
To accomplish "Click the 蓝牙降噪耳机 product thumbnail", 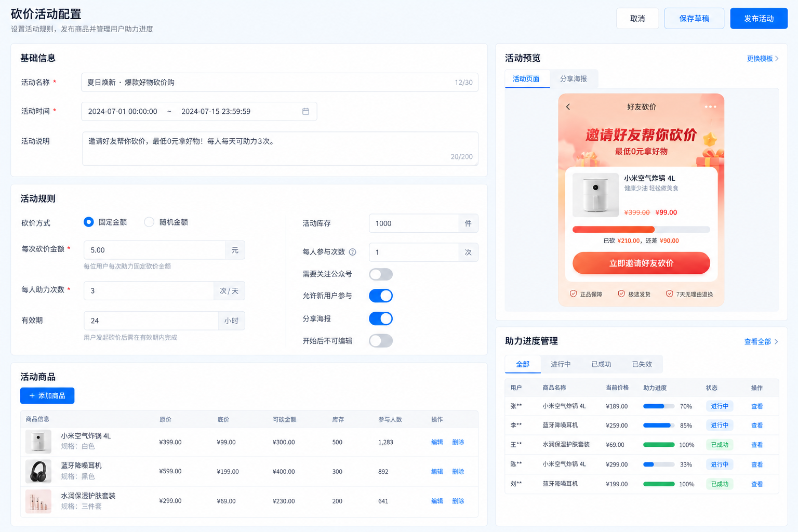I will [x=38, y=472].
